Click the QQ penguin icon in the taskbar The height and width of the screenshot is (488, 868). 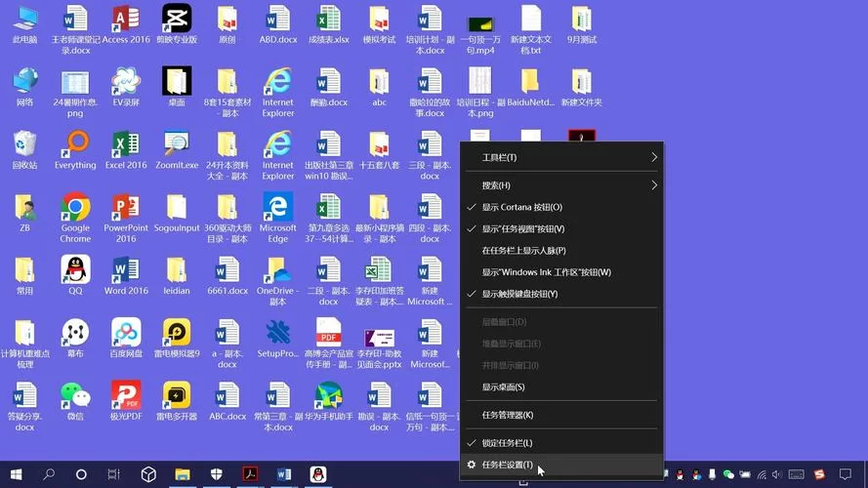pos(318,474)
